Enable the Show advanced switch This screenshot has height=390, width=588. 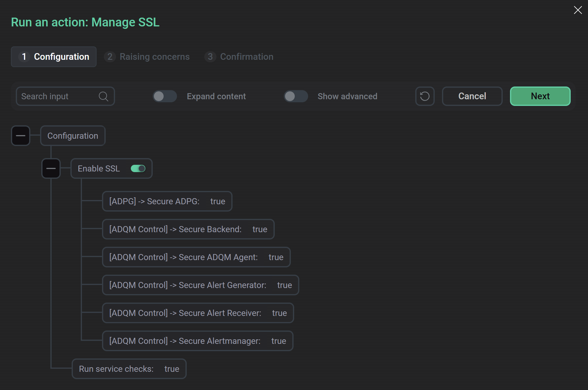tap(296, 96)
